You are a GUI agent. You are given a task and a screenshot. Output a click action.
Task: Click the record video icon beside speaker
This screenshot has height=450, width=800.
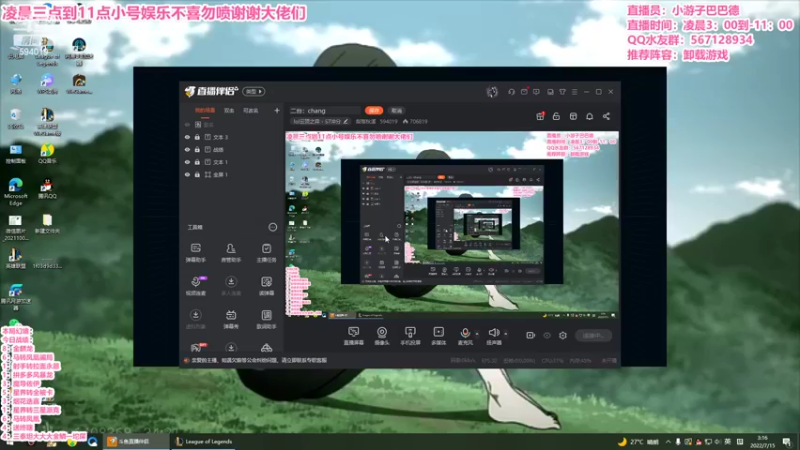click(530, 335)
